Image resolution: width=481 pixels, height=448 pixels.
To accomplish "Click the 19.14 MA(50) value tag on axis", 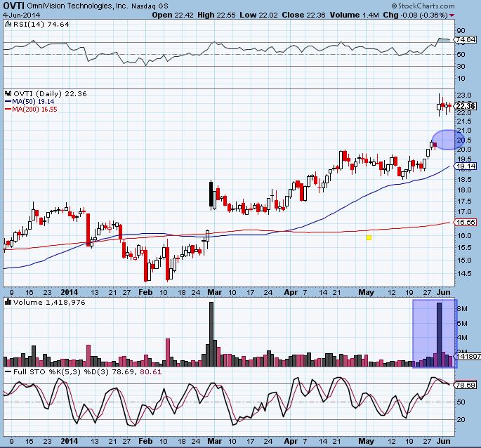I will tap(466, 166).
